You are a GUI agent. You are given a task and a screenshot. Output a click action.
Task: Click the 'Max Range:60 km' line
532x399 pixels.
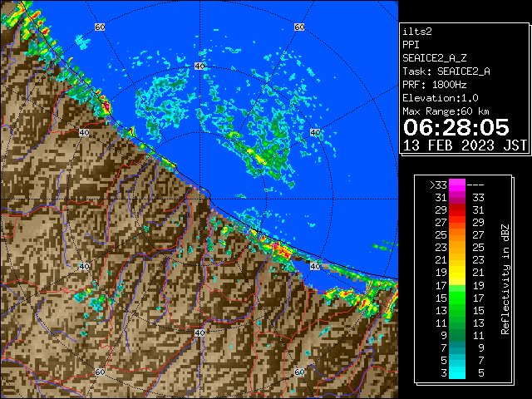tap(446, 111)
